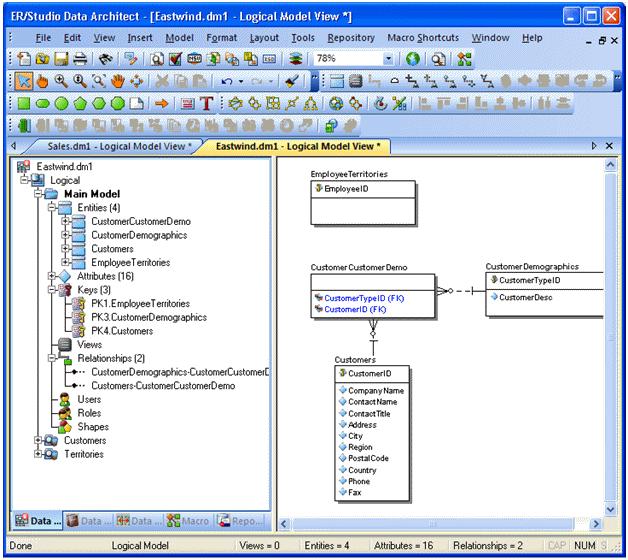Click the Cut scissors icon

point(162,81)
